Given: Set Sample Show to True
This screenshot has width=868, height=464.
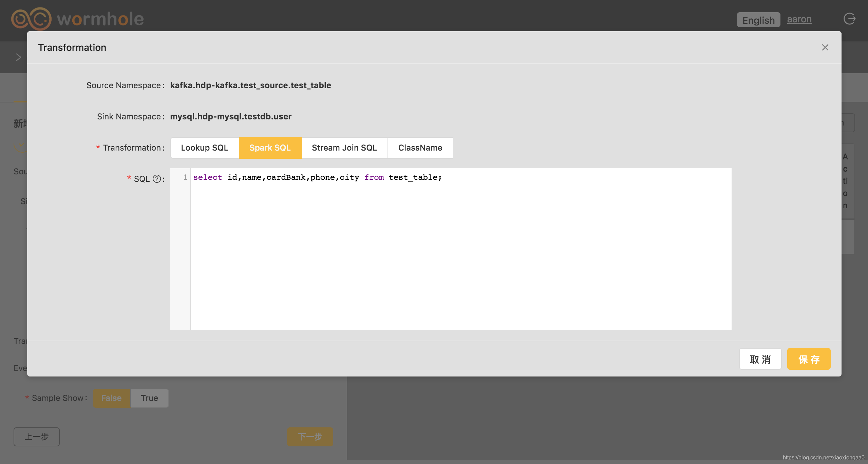Looking at the screenshot, I should pyautogui.click(x=149, y=398).
